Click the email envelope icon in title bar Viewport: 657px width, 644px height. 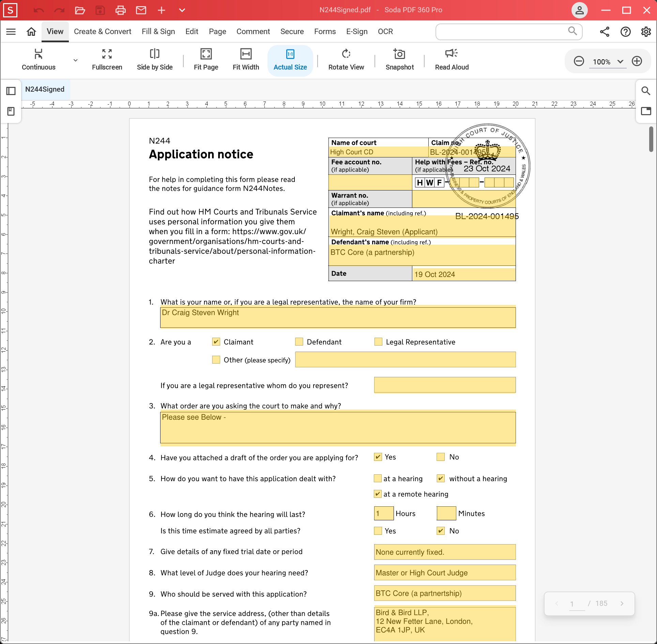click(141, 10)
